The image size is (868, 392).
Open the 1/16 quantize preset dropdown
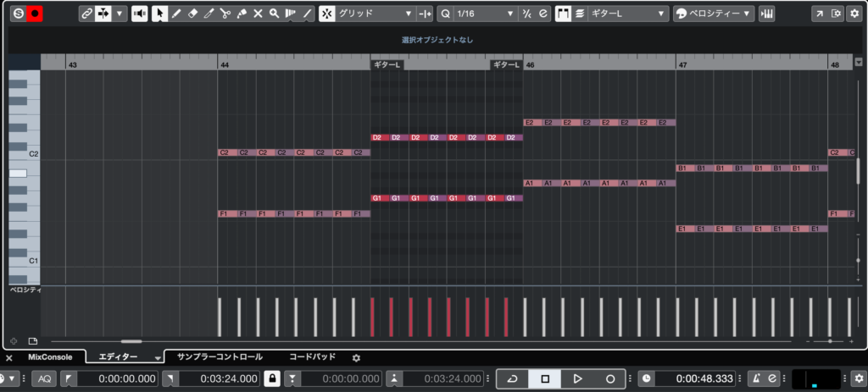[485, 14]
